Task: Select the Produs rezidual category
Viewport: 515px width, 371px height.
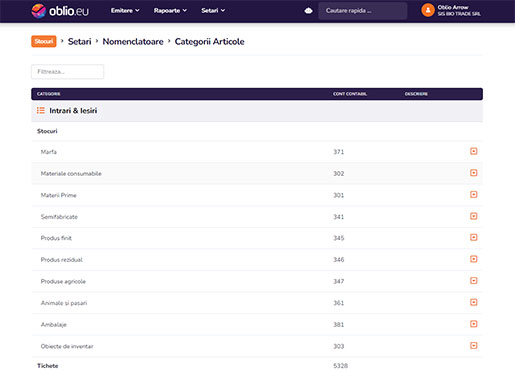Action: [257, 260]
